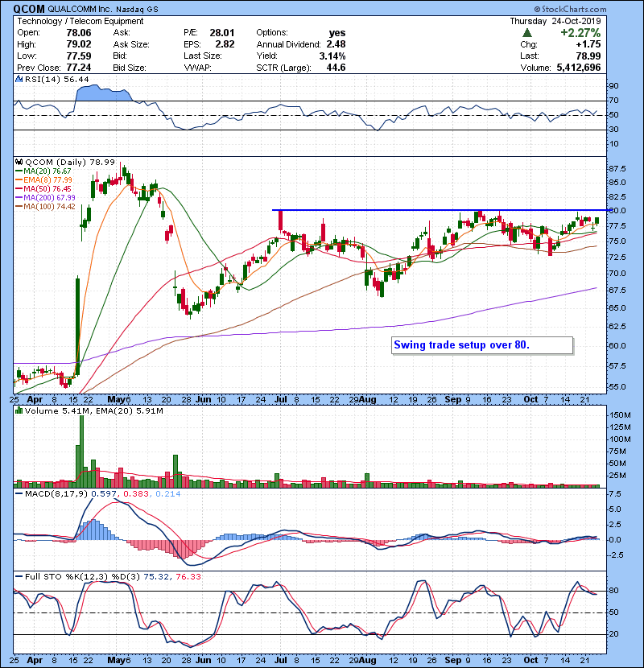
Task: Click the MACD(8,17,9) indicator label
Action: click(56, 494)
